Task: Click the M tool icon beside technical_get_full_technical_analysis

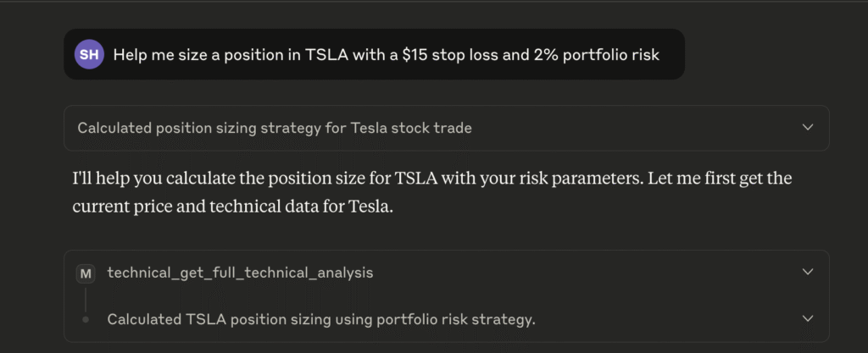Action: coord(86,273)
